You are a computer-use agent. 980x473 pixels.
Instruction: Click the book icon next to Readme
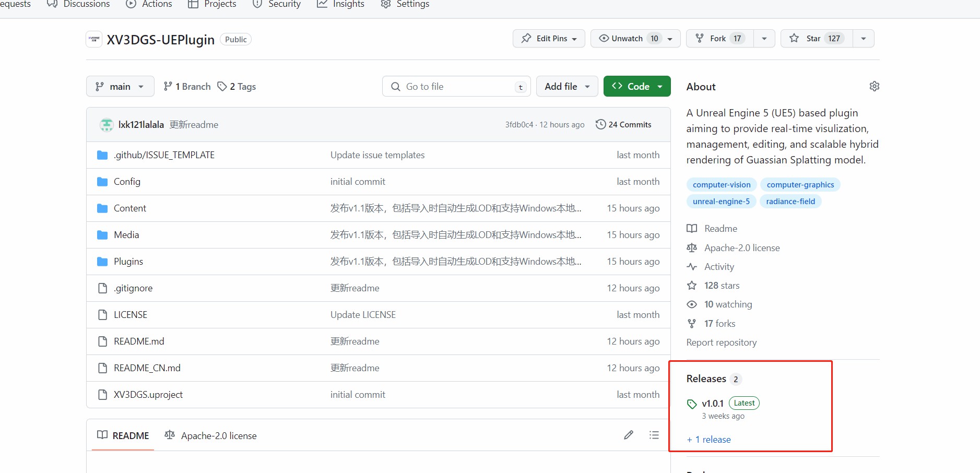tap(692, 229)
